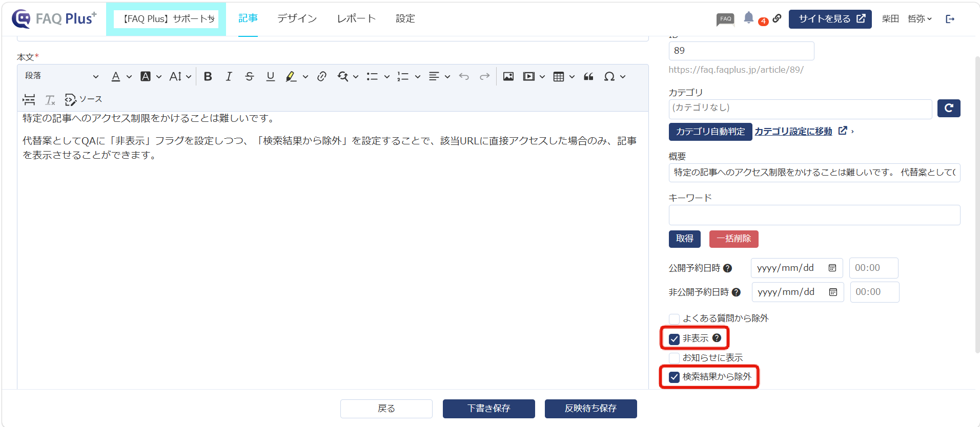Screen dimensions: 980x427
Task: Redo the last edit
Action: click(x=485, y=77)
